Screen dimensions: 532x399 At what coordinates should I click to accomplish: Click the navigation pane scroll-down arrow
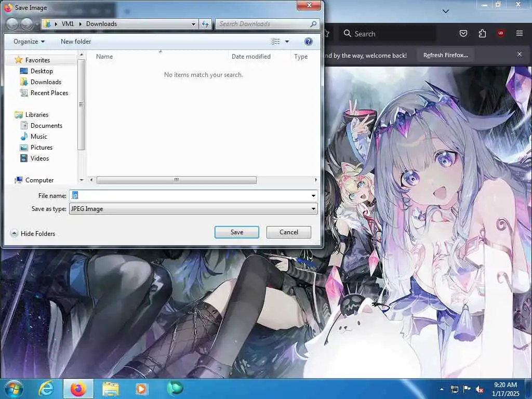pyautogui.click(x=81, y=180)
